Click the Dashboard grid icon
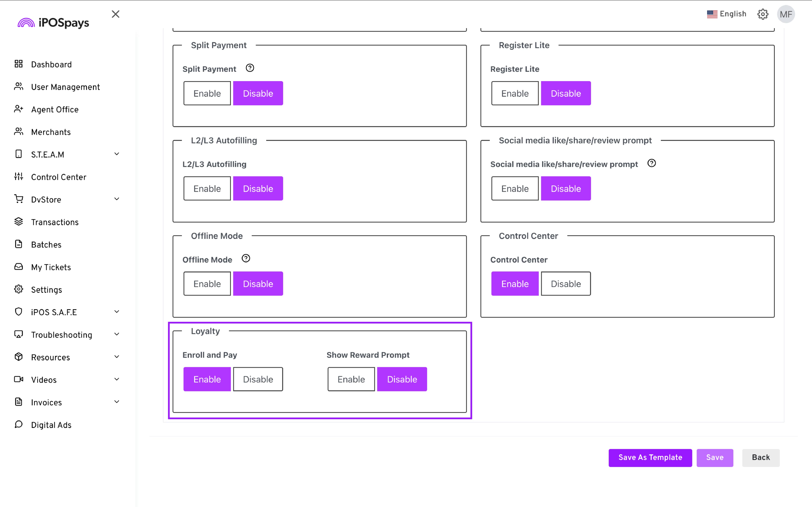The height and width of the screenshot is (507, 812). point(19,64)
